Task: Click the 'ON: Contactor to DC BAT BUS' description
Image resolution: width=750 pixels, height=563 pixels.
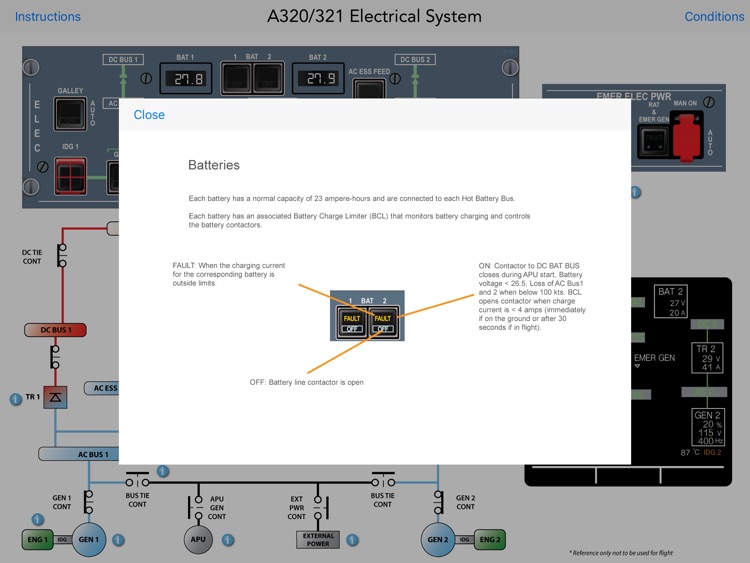Action: [x=532, y=297]
